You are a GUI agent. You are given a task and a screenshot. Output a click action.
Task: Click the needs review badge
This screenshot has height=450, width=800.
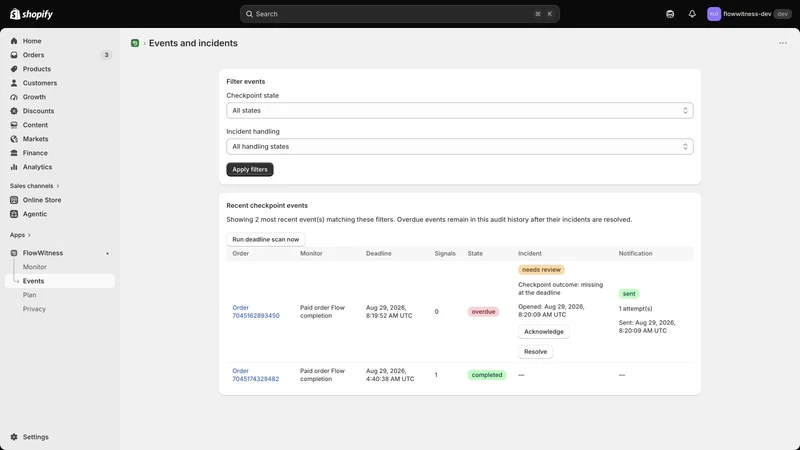point(541,269)
